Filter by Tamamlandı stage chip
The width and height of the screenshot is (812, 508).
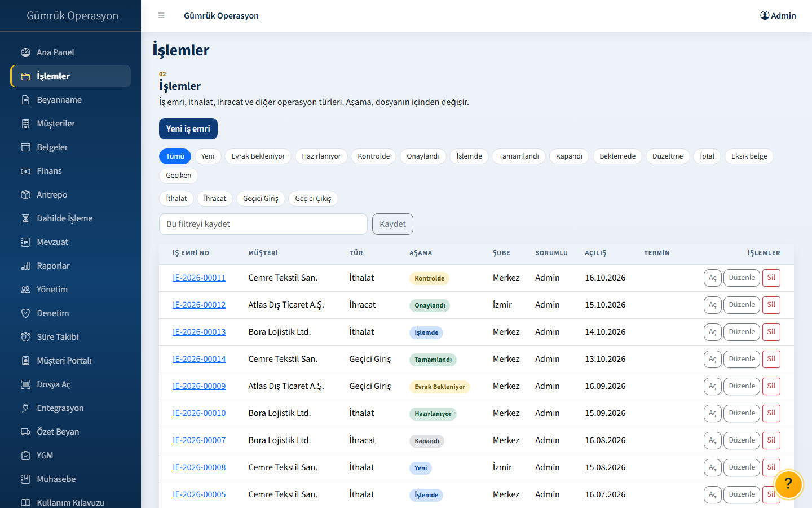519,156
